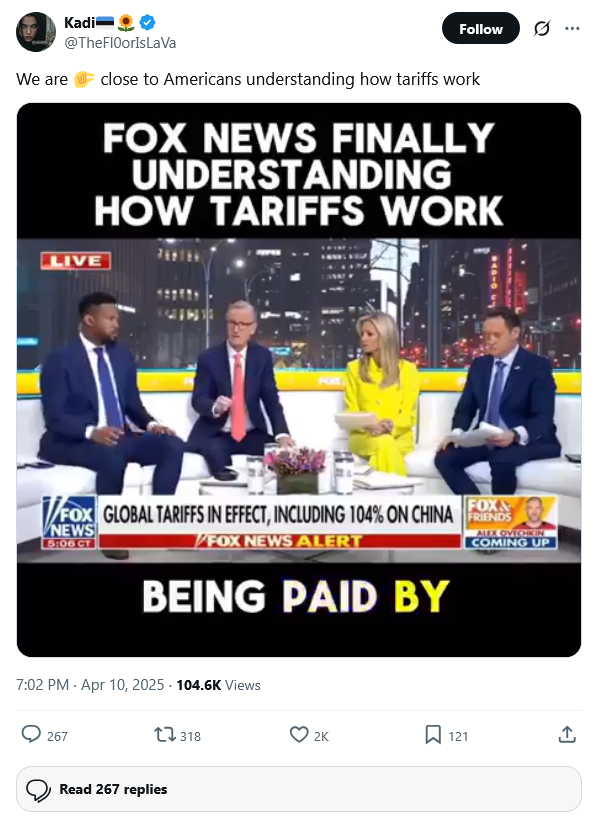Click the 7:02 PM Apr 10, 2025 timestamp
The image size is (598, 820).
pos(90,685)
